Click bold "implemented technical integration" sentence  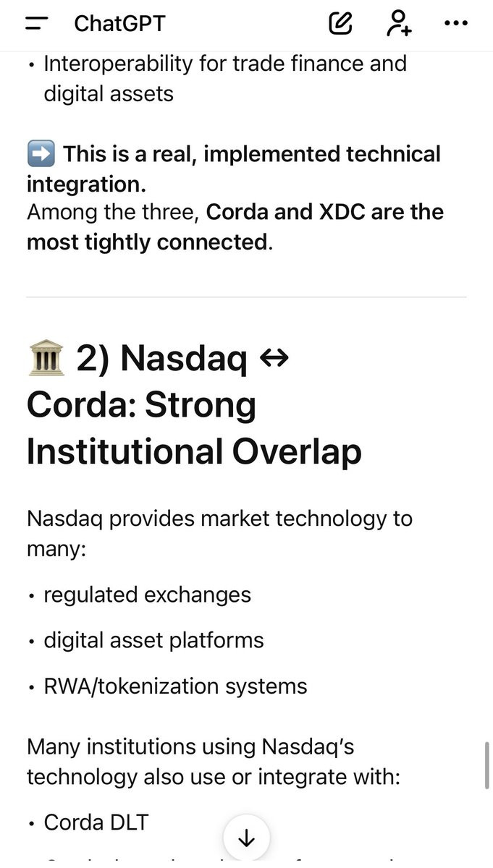234,169
